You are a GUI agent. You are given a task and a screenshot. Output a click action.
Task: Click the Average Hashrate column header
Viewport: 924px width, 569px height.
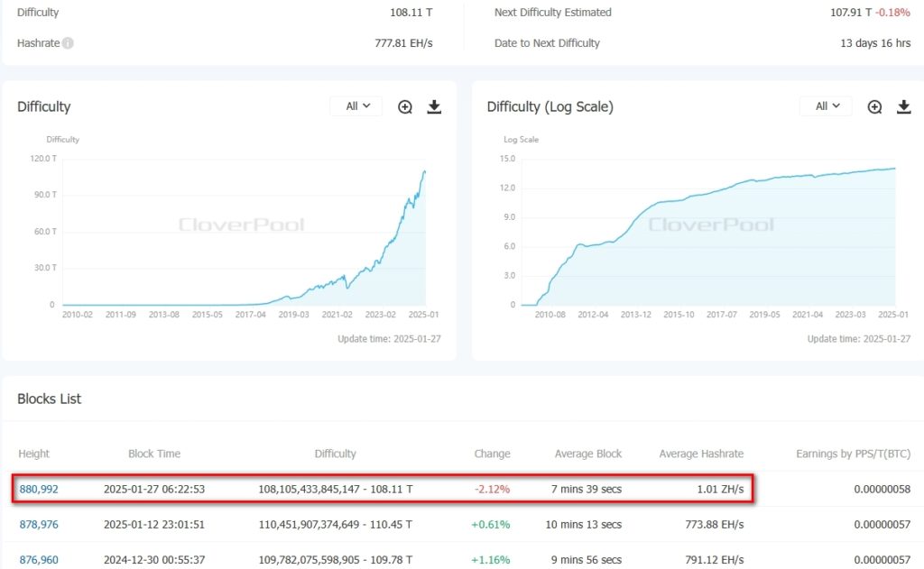(701, 454)
